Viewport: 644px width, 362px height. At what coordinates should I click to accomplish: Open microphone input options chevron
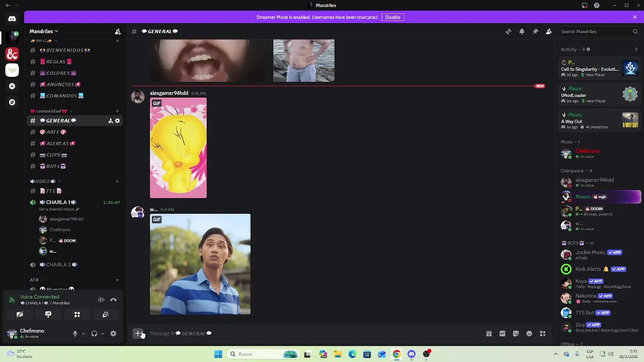click(84, 333)
